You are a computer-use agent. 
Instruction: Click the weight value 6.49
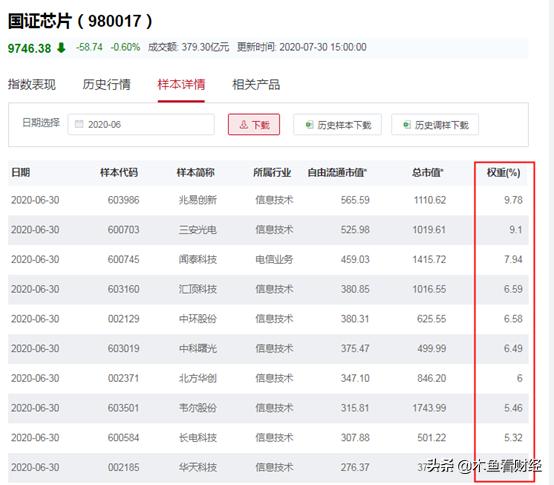513,349
